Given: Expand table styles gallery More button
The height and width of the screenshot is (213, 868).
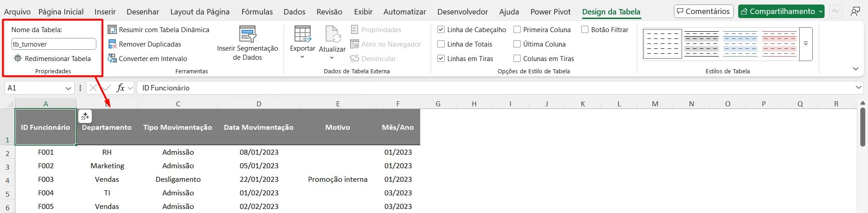Looking at the screenshot, I should point(806,44).
